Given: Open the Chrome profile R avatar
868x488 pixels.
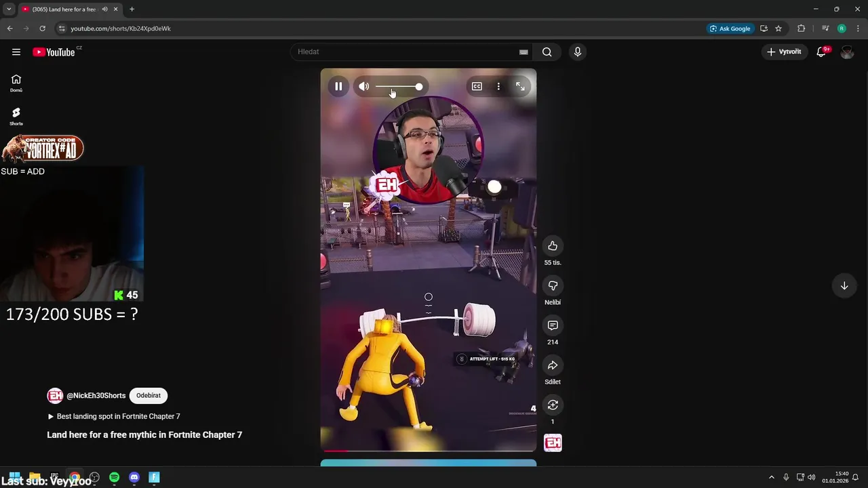Looking at the screenshot, I should [x=842, y=28].
